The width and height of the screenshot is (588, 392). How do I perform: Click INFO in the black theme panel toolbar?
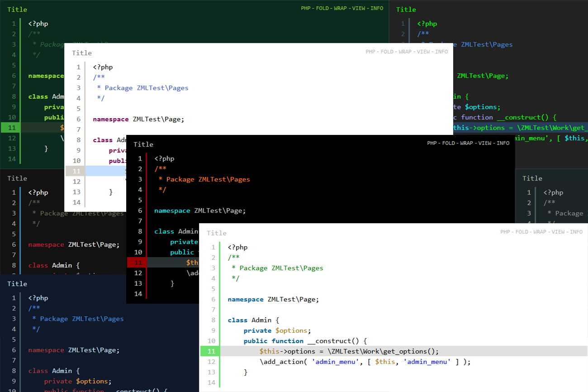[503, 143]
